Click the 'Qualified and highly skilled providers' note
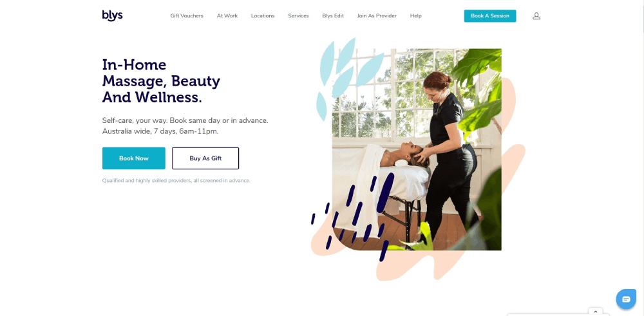This screenshot has width=644, height=316. point(176,181)
